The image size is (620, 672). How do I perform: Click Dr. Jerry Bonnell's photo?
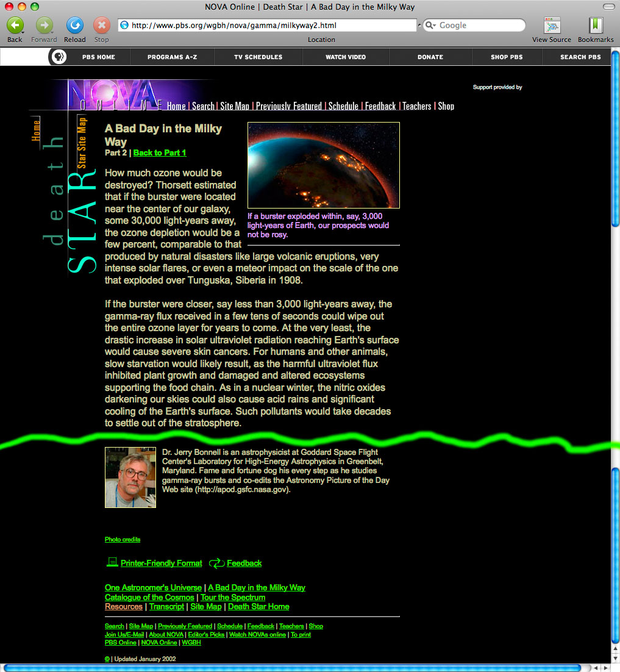[130, 477]
